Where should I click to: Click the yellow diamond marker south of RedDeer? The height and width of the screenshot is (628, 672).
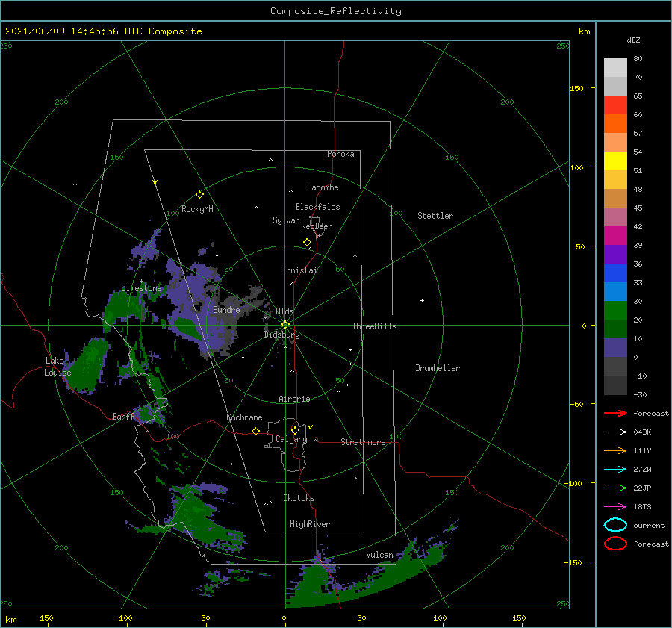[x=308, y=243]
